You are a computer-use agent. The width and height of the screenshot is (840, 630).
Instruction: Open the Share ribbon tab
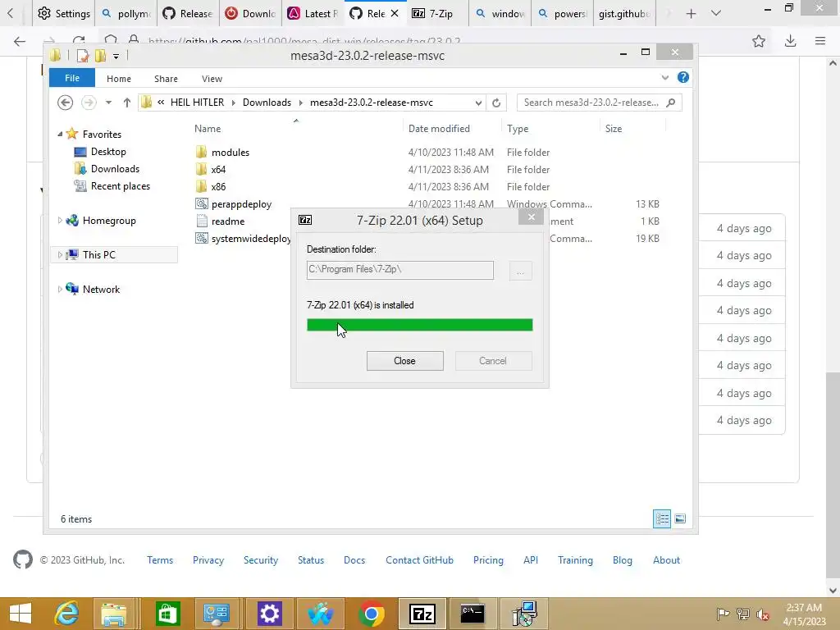[166, 79]
